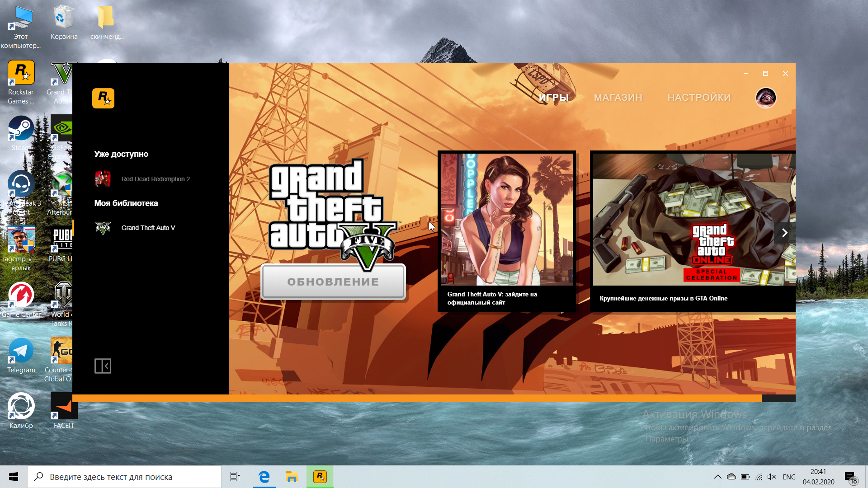Open the Windows Start menu

(14, 477)
